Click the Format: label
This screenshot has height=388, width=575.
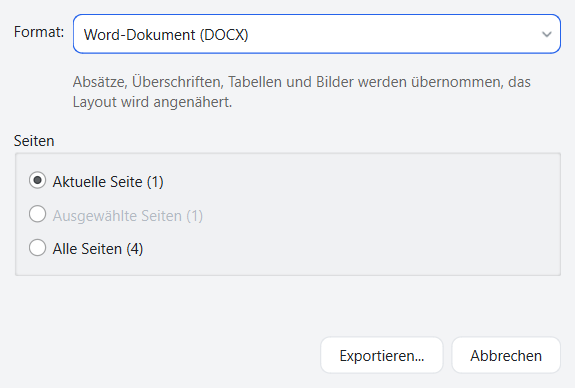(39, 32)
